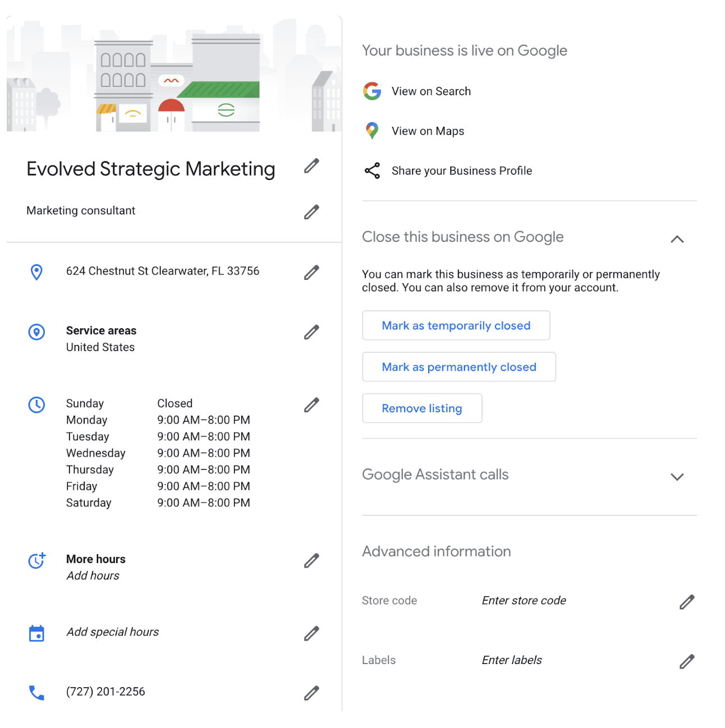The image size is (725, 728).
Task: Click the special hours calendar icon
Action: 36,633
